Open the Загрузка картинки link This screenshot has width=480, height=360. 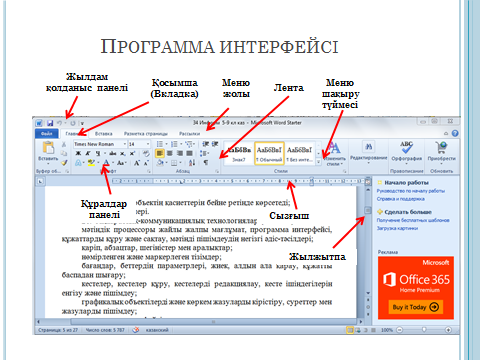pyautogui.click(x=397, y=228)
